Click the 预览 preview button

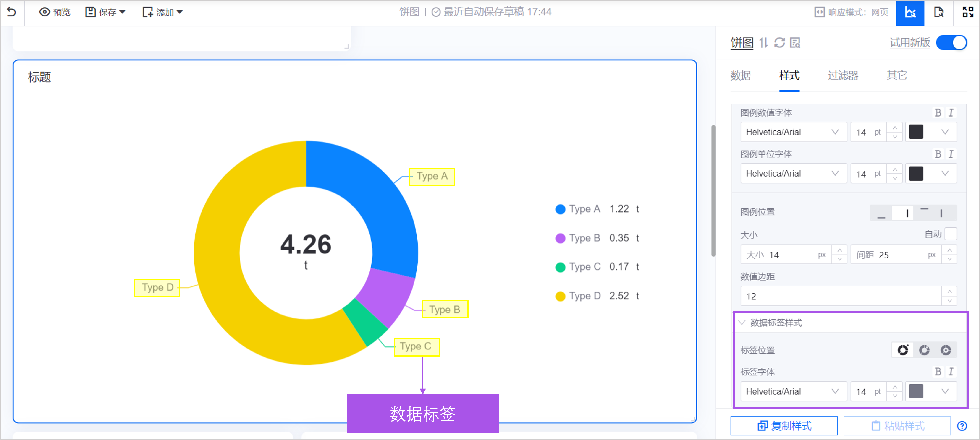[x=55, y=12]
